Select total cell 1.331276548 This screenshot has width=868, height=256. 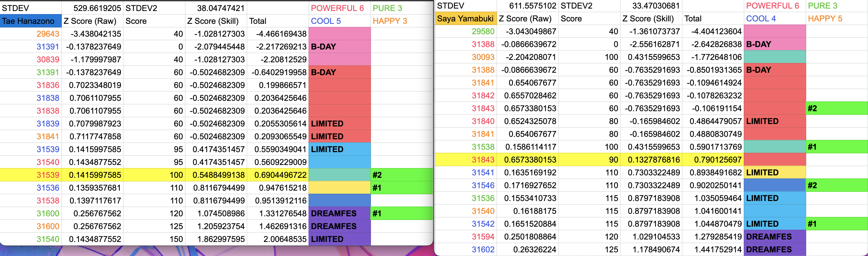click(278, 213)
